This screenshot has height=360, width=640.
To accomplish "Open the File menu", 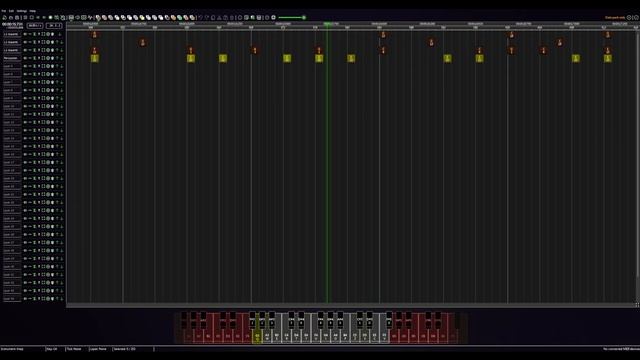I will coord(4,11).
